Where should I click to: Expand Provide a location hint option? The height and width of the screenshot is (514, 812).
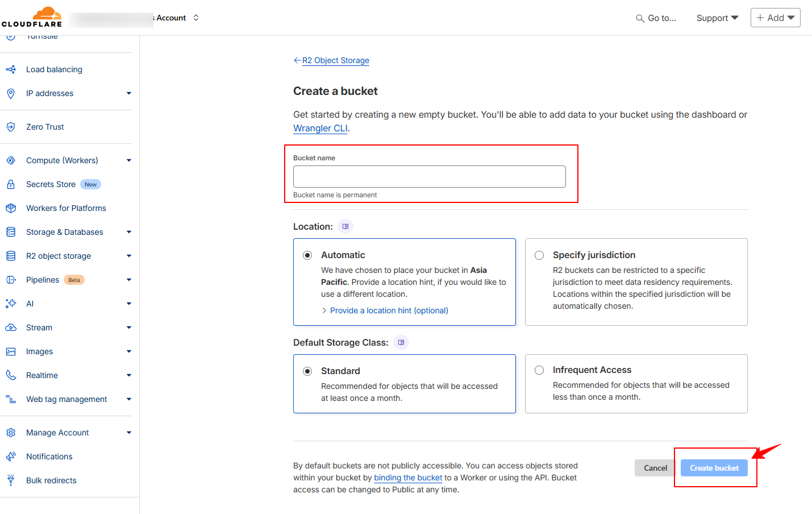coord(389,310)
